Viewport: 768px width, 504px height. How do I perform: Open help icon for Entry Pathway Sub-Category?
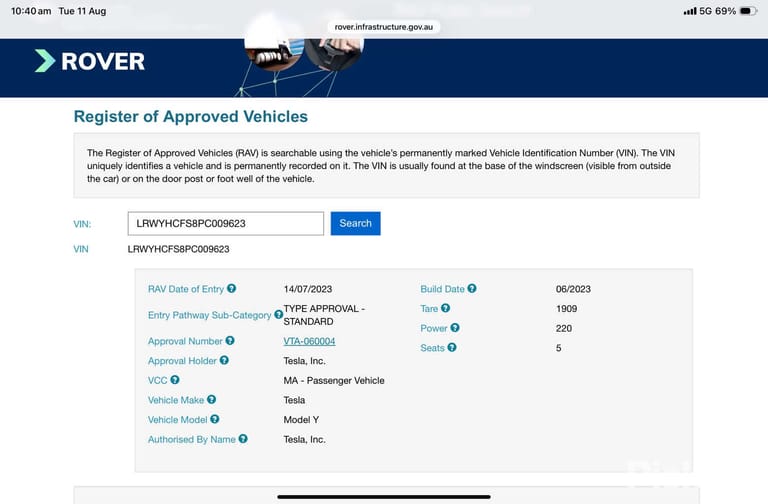point(278,314)
